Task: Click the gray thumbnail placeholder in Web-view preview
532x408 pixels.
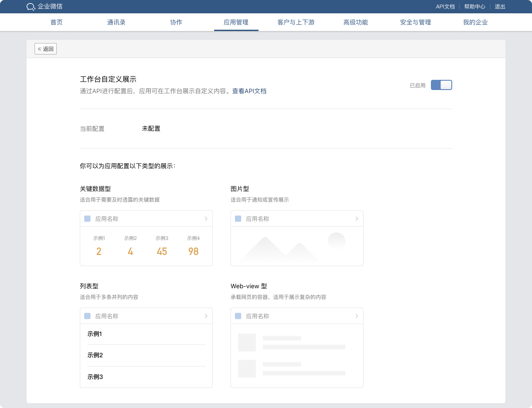Action: click(246, 343)
